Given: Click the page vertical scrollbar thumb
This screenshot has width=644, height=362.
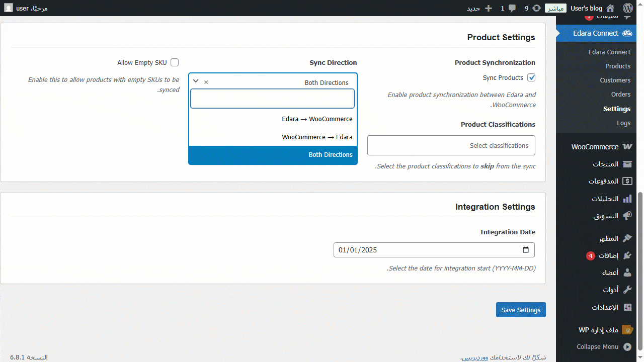Looking at the screenshot, I should (640, 271).
